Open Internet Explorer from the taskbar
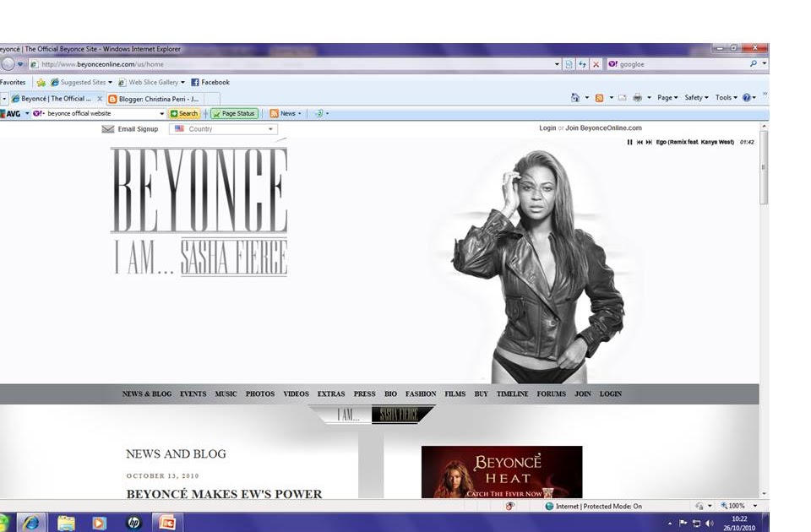The image size is (811, 532). (x=31, y=523)
